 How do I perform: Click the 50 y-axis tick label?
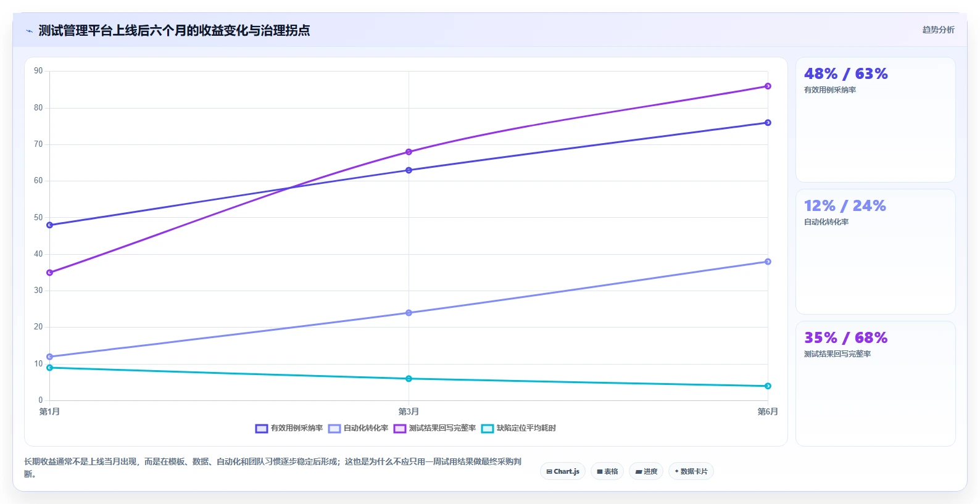coord(38,218)
